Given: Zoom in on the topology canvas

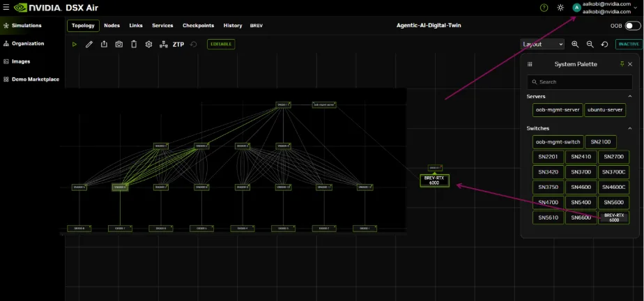Looking at the screenshot, I should tap(575, 45).
